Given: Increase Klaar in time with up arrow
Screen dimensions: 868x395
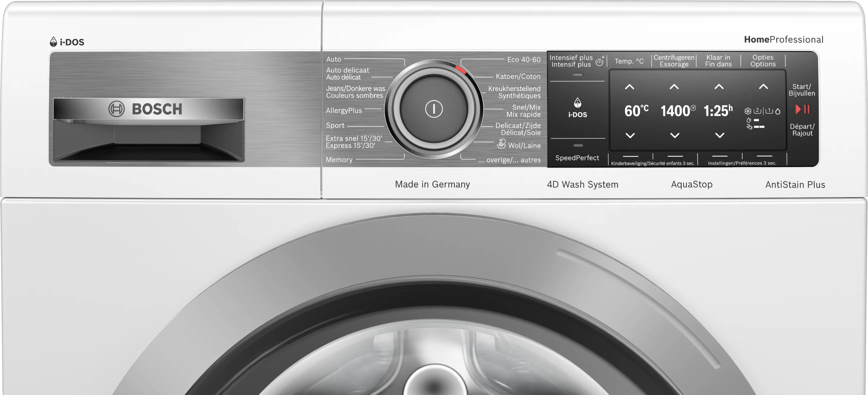Looking at the screenshot, I should [x=719, y=87].
